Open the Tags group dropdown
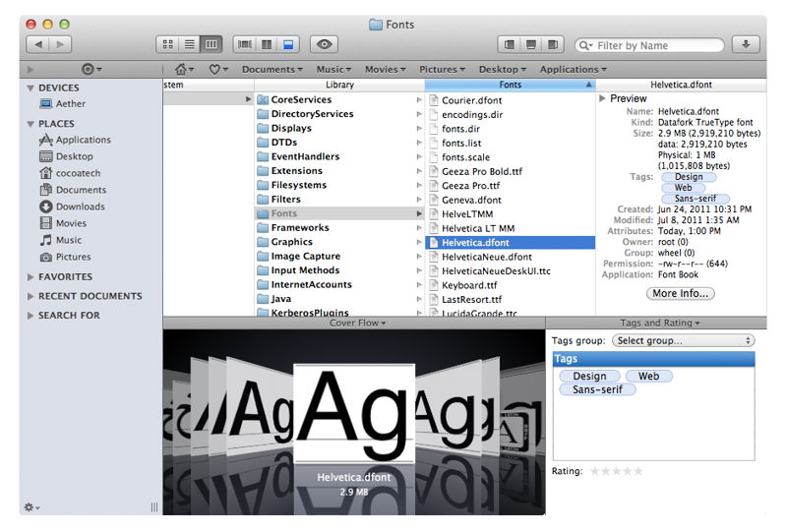This screenshot has height=532, width=787. click(683, 340)
